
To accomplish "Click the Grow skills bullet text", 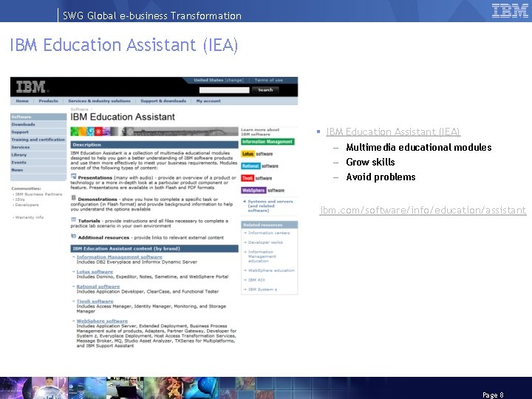I will [x=370, y=162].
